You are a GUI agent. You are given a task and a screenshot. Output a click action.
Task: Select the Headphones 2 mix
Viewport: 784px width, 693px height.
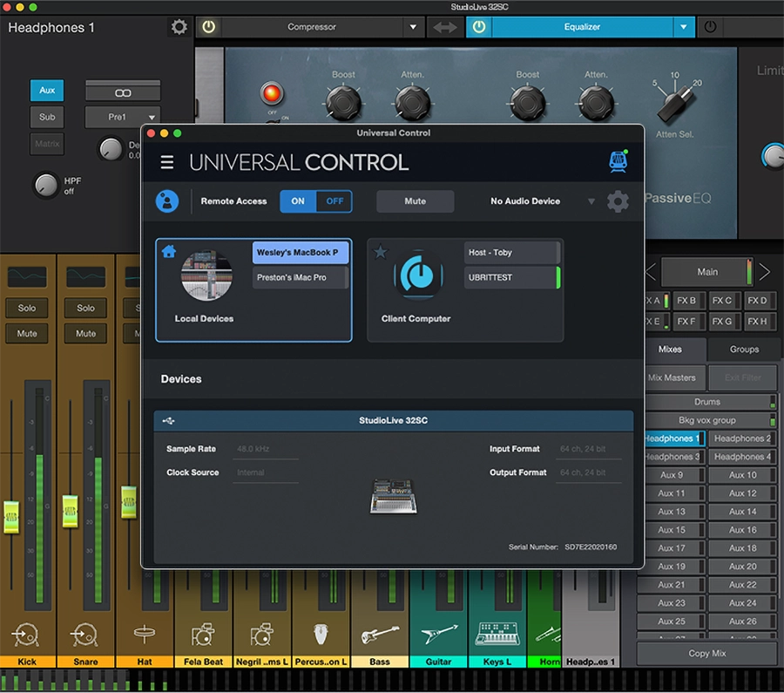(742, 438)
